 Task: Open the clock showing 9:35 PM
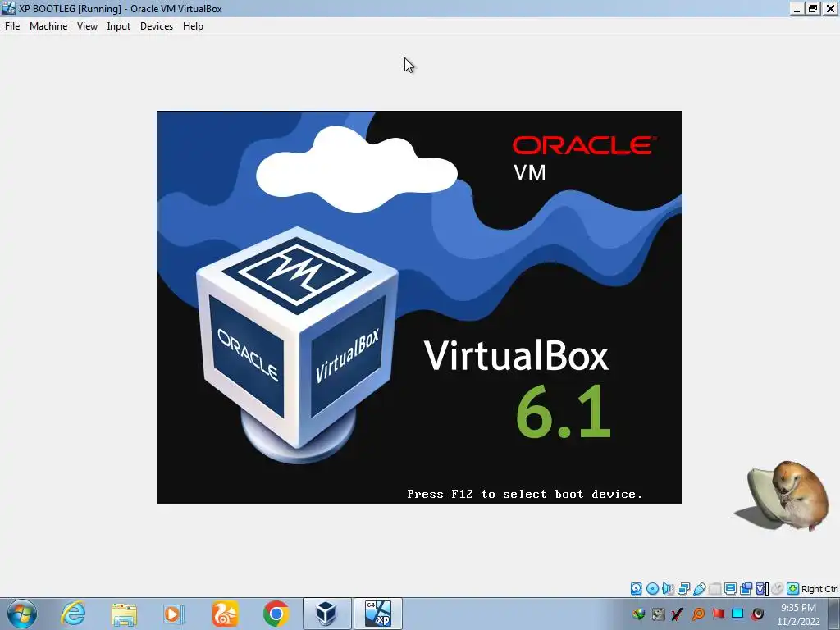click(x=798, y=614)
